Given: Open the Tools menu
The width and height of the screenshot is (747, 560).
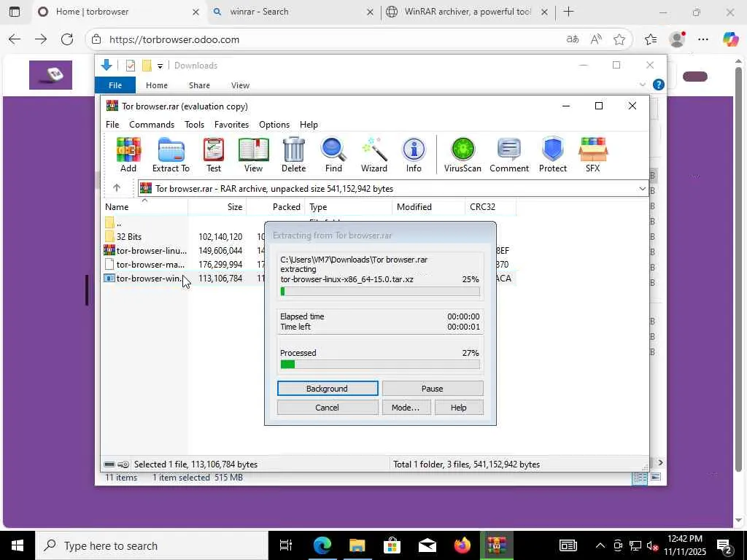Looking at the screenshot, I should point(194,124).
